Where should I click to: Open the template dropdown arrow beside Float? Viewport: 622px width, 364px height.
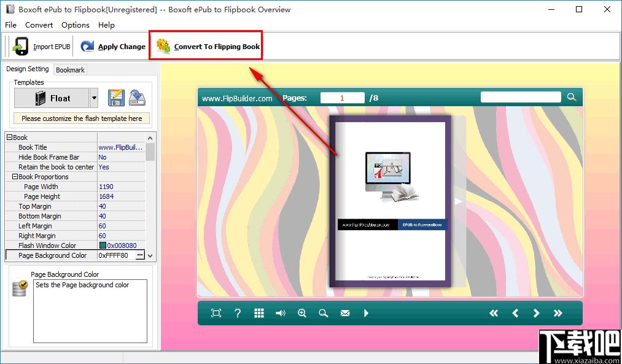(x=93, y=98)
